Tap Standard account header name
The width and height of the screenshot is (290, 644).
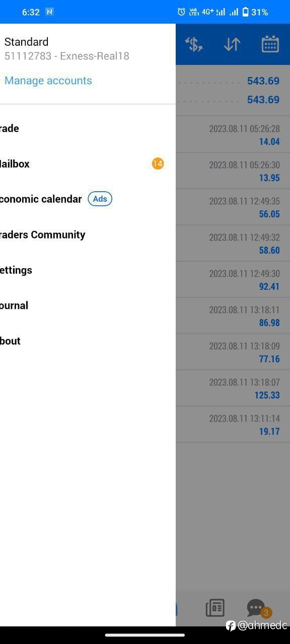point(27,42)
